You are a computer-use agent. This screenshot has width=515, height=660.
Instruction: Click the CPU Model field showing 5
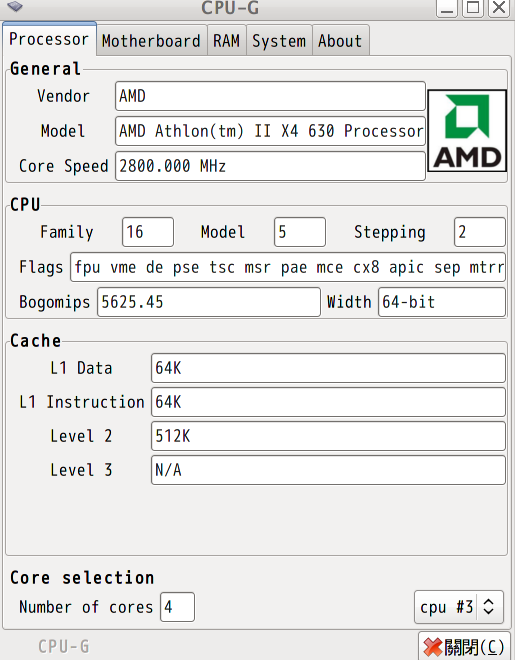pyautogui.click(x=300, y=232)
